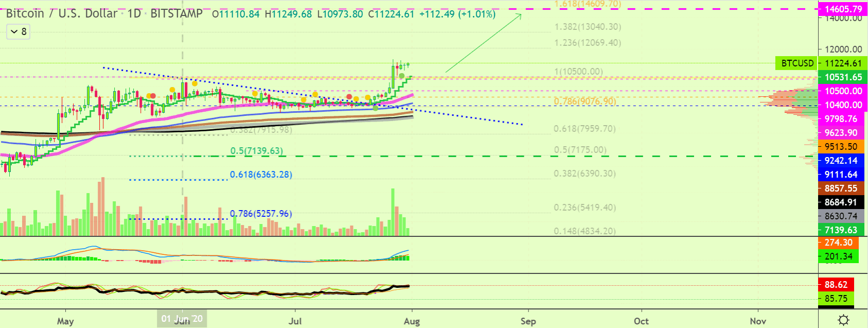
Task: Open chart settings gear icon
Action: [x=843, y=320]
